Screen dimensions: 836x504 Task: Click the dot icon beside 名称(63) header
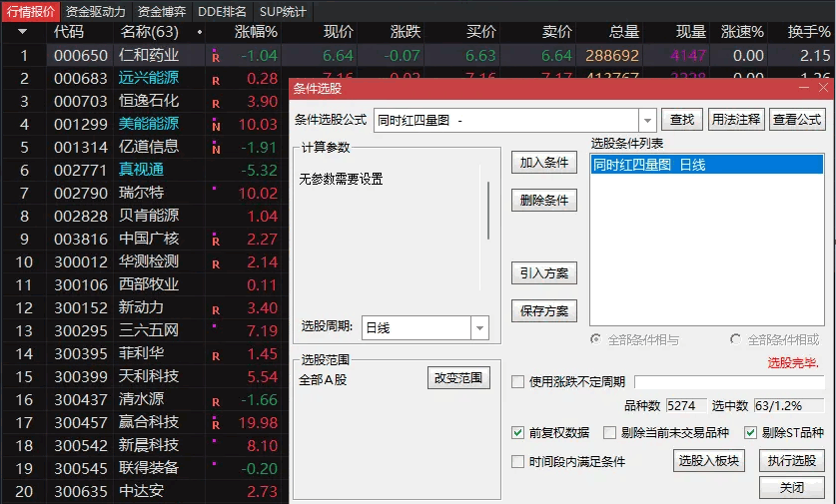click(200, 32)
